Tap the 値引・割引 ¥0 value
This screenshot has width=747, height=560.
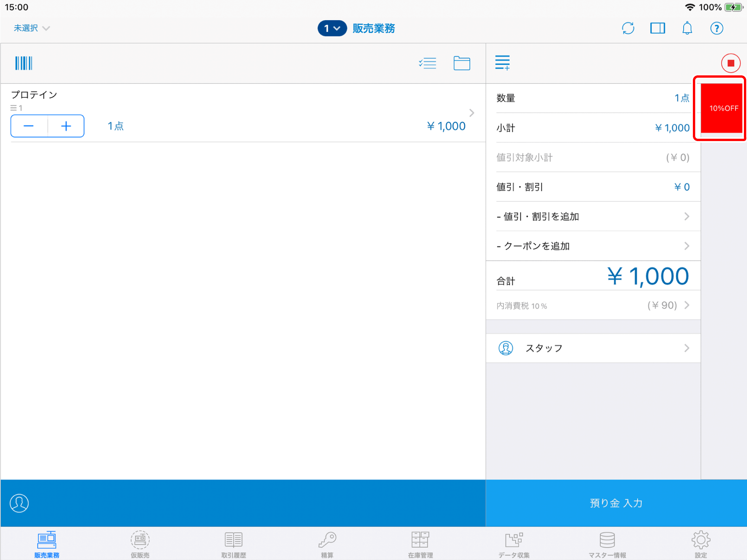682,187
